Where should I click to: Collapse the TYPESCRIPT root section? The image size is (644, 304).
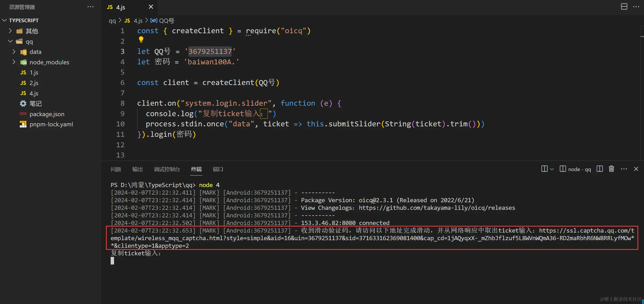pos(4,20)
